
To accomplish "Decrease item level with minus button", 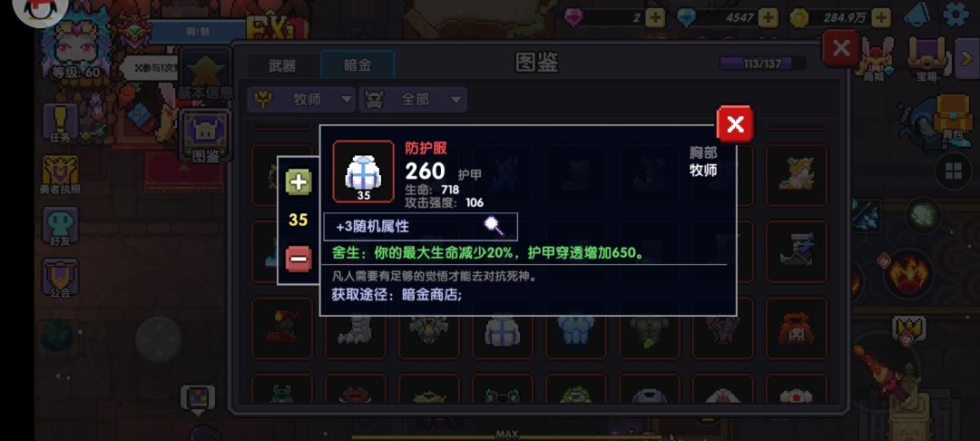I will coord(299,258).
